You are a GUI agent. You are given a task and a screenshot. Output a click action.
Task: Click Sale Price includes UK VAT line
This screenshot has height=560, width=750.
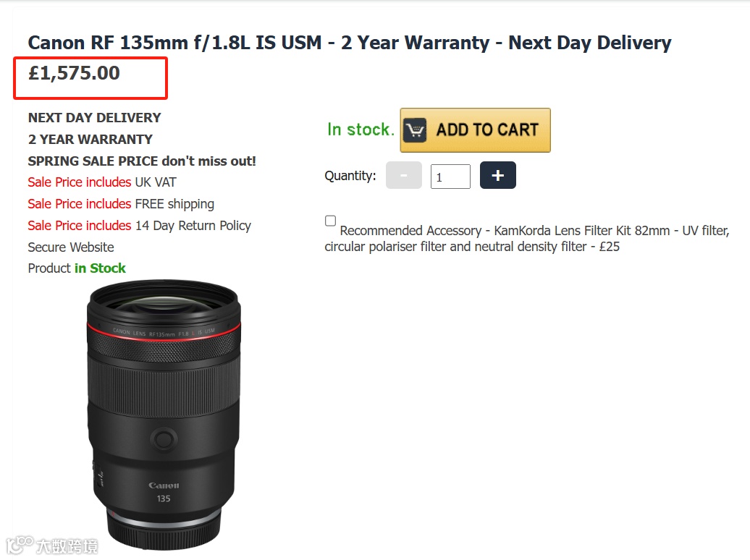pyautogui.click(x=101, y=182)
